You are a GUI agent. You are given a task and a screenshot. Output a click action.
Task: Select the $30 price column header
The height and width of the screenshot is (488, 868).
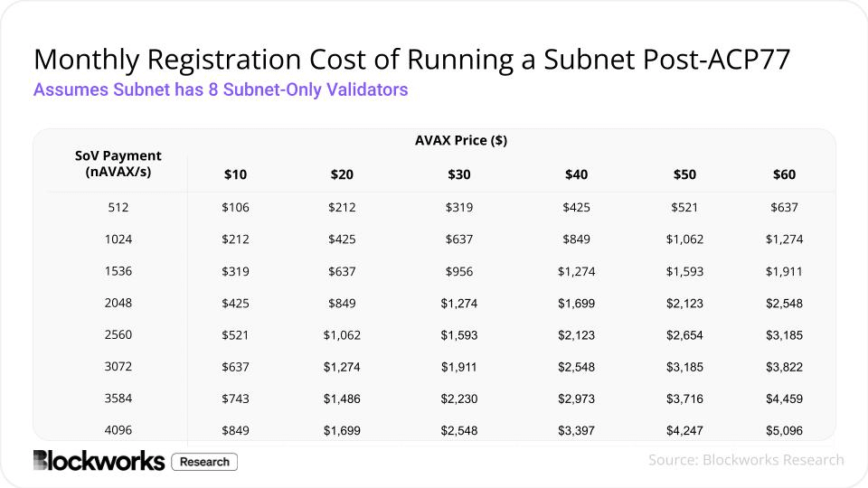coord(459,174)
